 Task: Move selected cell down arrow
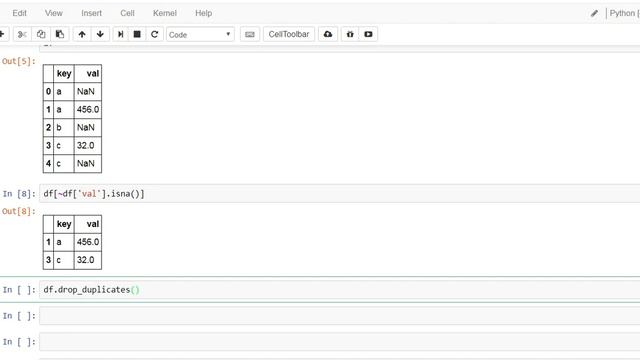pos(100,34)
